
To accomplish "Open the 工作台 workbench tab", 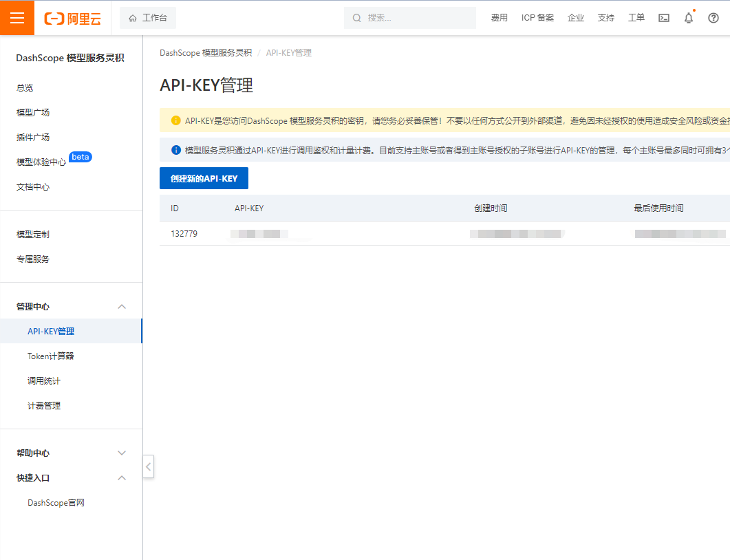I will pos(148,18).
